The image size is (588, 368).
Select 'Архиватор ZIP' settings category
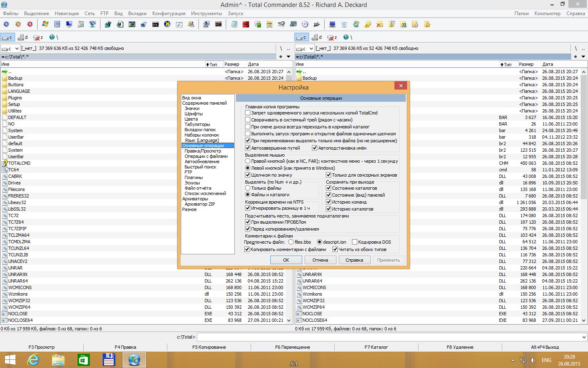pos(200,204)
